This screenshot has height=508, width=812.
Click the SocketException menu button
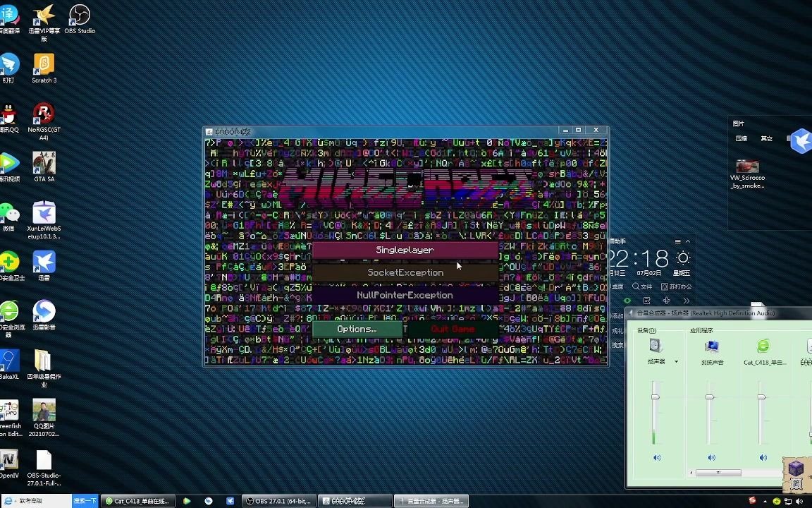(x=405, y=272)
